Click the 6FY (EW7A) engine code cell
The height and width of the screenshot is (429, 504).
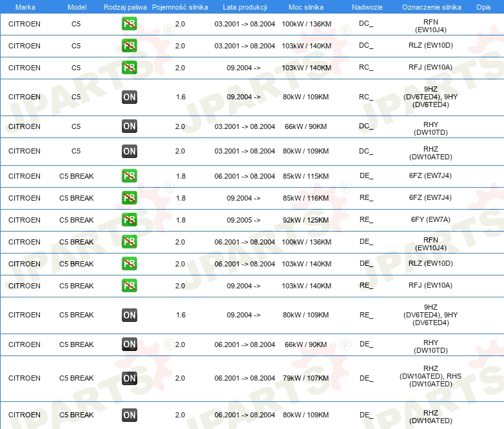431,220
